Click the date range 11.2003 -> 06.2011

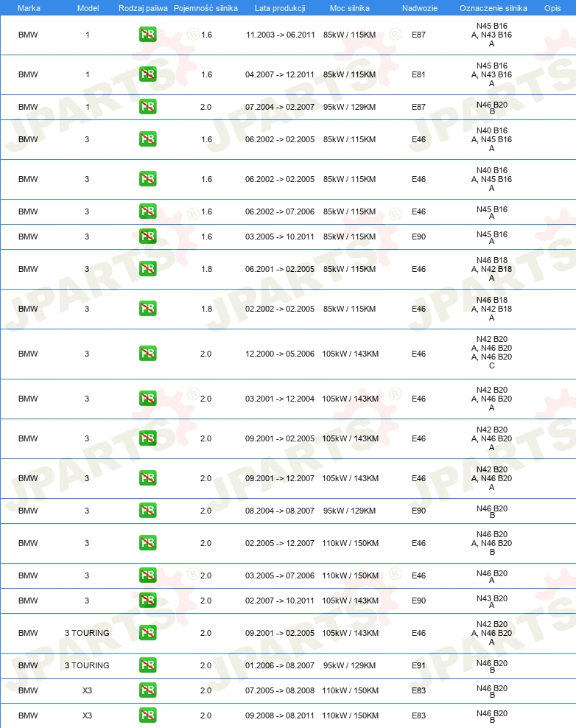point(281,35)
